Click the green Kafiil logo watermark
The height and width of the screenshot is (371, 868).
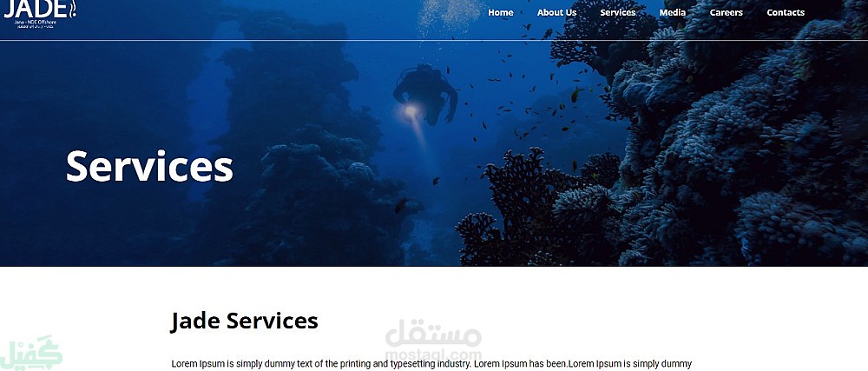pos(31,353)
